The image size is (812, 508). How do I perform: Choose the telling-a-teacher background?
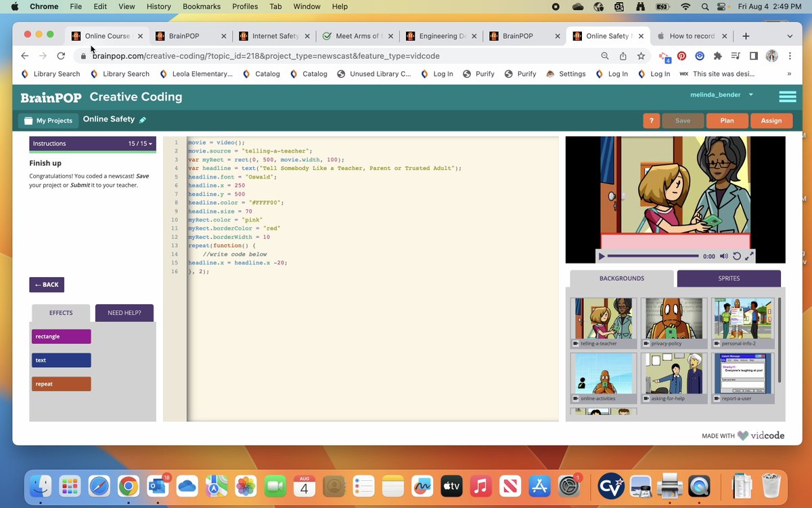(x=604, y=322)
